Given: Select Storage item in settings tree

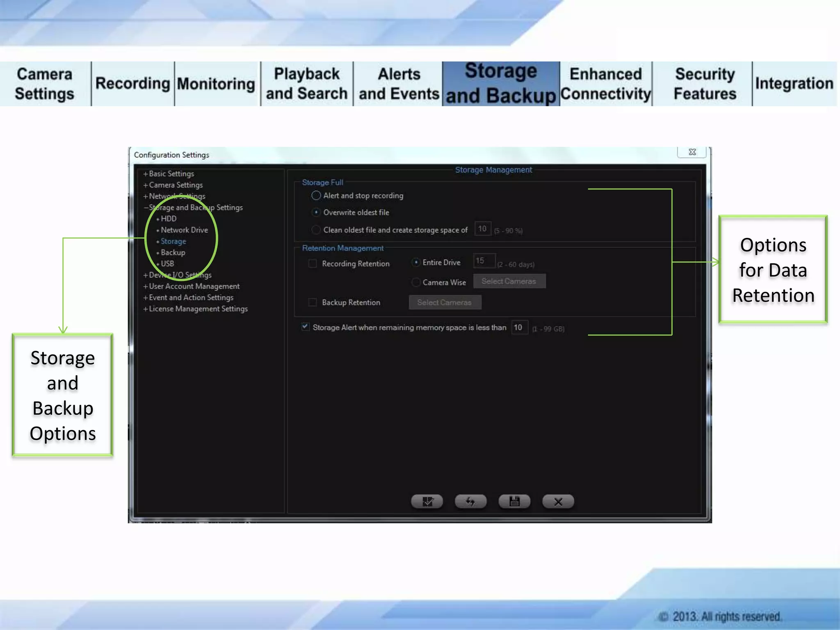Looking at the screenshot, I should pos(173,241).
